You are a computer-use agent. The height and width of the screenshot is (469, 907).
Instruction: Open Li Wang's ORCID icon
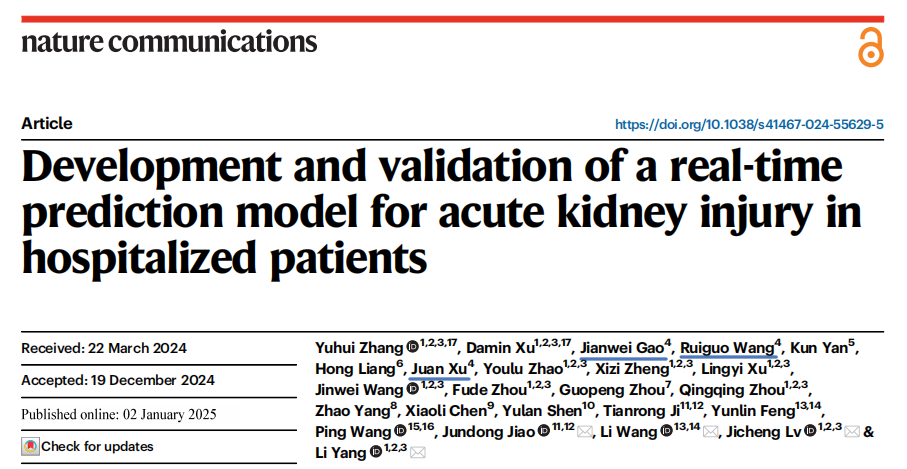pos(666,431)
